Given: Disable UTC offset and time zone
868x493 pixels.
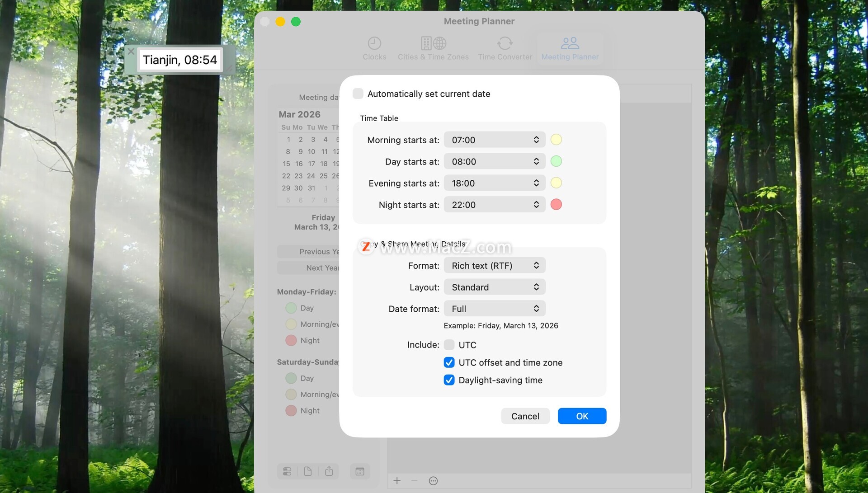Looking at the screenshot, I should pyautogui.click(x=449, y=362).
